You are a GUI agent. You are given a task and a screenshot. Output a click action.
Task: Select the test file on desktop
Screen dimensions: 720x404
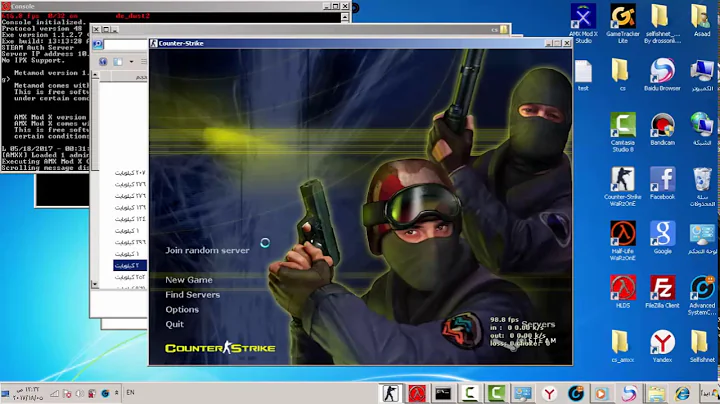coord(583,75)
